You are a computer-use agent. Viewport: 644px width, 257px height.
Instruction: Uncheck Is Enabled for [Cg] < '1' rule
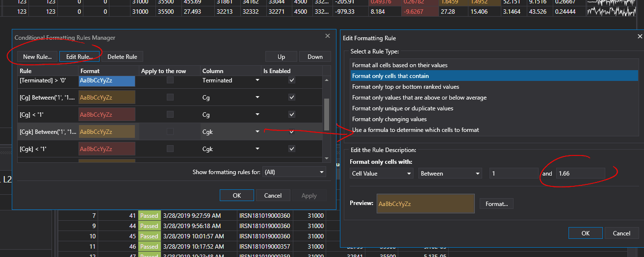coord(292,114)
